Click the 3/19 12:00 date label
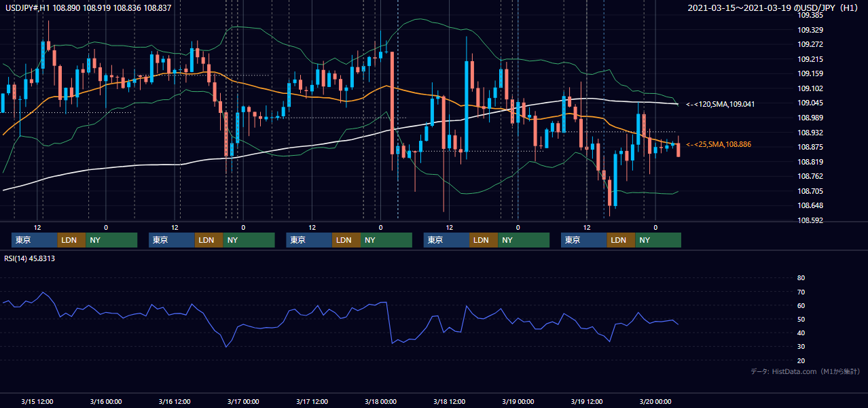Viewport: 868px width, 408px height. (587, 401)
